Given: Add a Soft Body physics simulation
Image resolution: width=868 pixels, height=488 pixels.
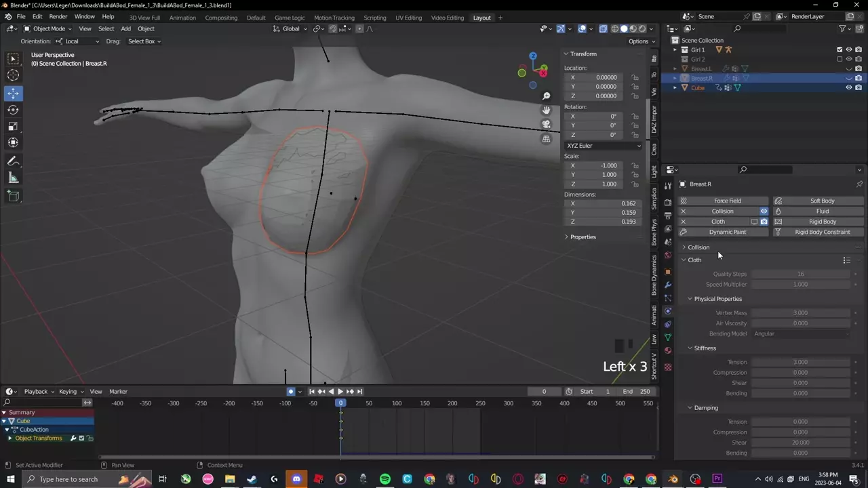Looking at the screenshot, I should tap(822, 201).
